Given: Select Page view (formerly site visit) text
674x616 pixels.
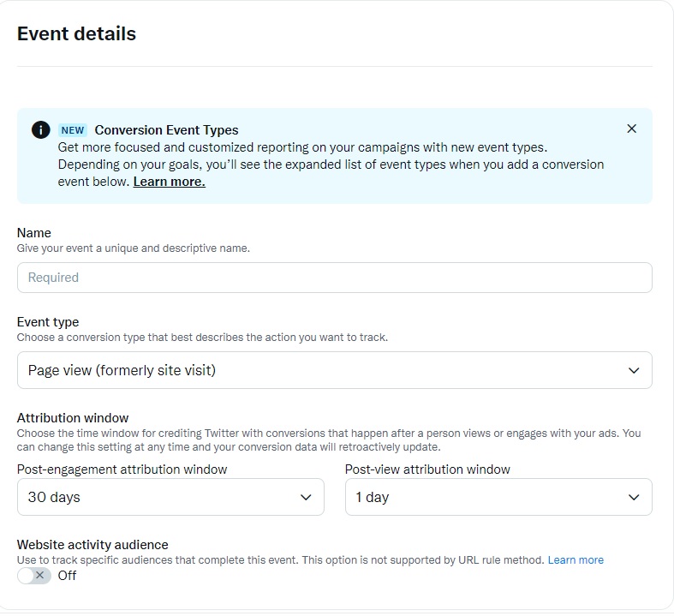Looking at the screenshot, I should (x=122, y=370).
